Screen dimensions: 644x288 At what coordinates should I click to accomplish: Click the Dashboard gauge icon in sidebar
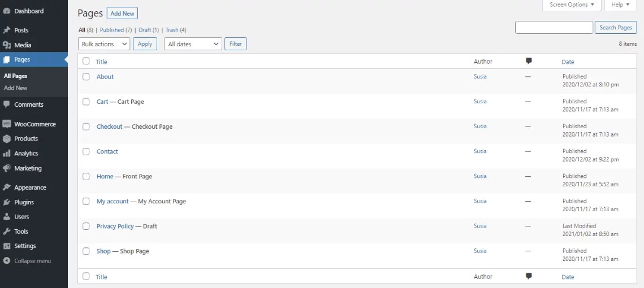[7, 11]
